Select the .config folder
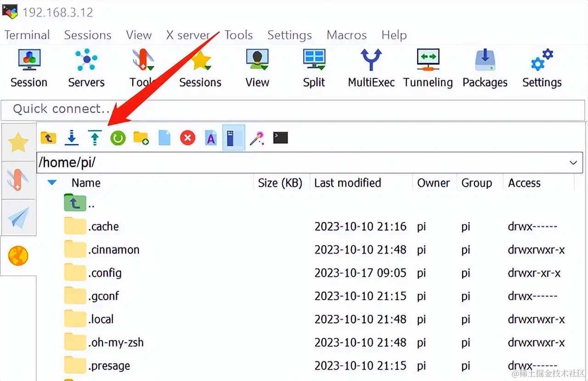Screen dimensions: 588x381 point(93,273)
